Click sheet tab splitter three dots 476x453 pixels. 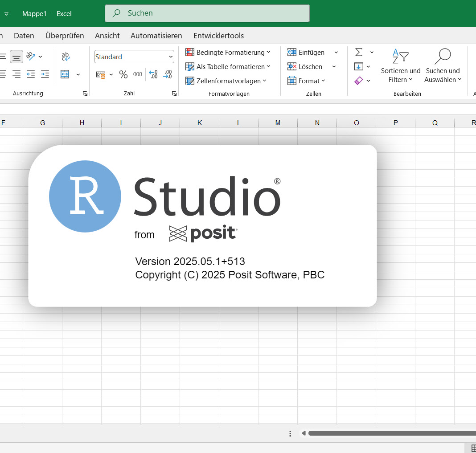tap(290, 433)
